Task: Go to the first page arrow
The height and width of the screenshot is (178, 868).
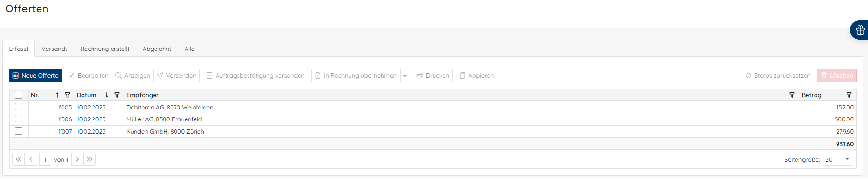Action: pos(19,159)
